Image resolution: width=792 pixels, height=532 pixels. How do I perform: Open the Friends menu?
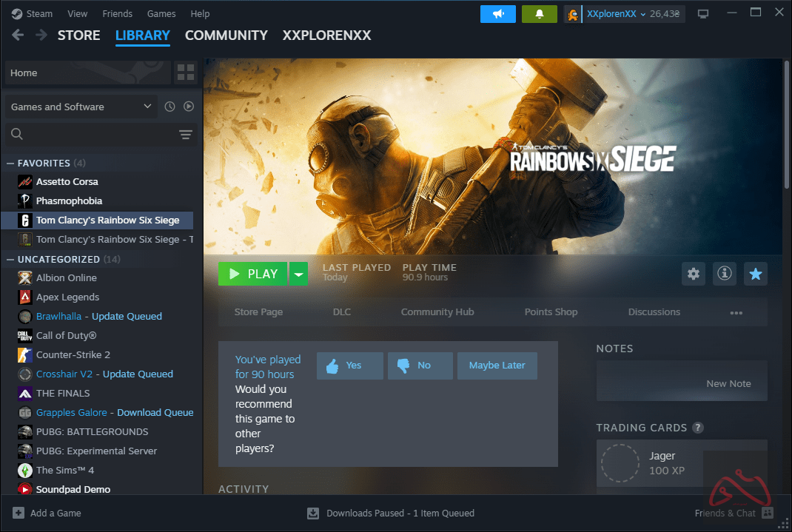(117, 13)
